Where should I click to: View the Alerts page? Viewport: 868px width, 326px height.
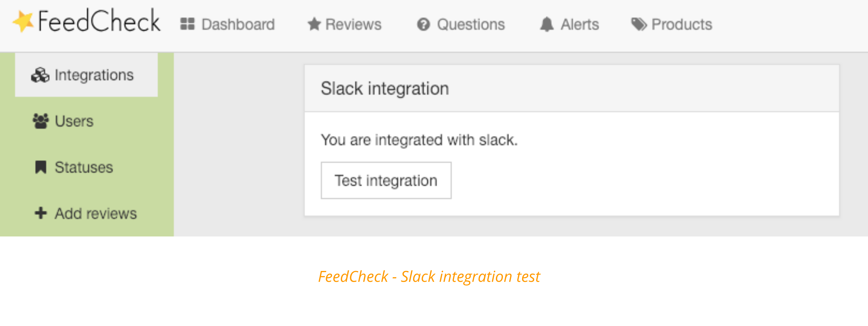click(569, 24)
